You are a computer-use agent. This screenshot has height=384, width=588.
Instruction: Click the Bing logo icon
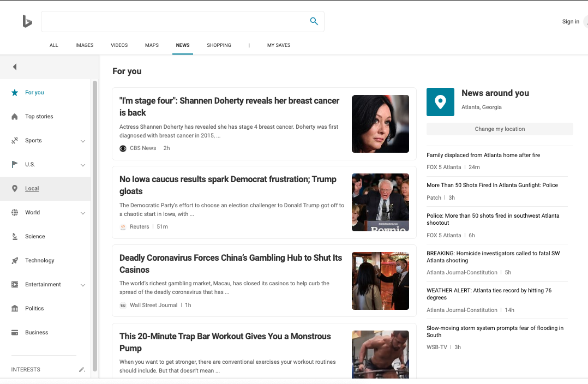point(27,21)
